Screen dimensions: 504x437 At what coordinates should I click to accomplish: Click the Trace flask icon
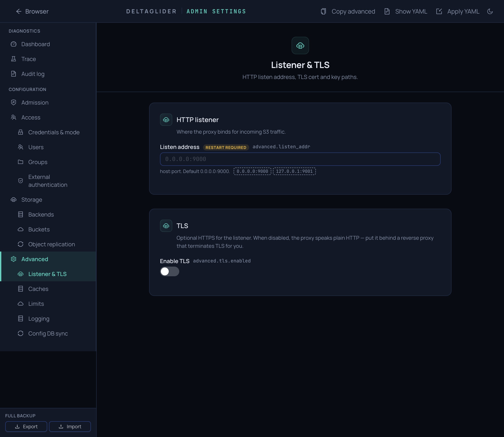14,59
